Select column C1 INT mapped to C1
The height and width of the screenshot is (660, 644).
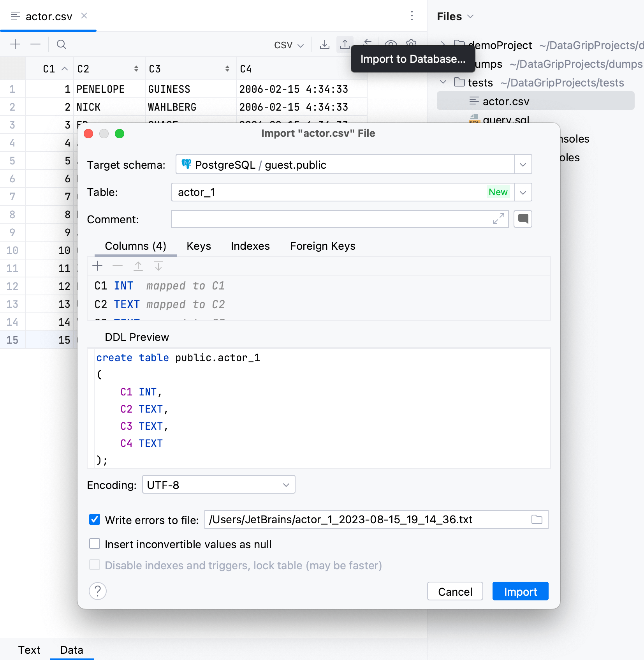pyautogui.click(x=318, y=286)
